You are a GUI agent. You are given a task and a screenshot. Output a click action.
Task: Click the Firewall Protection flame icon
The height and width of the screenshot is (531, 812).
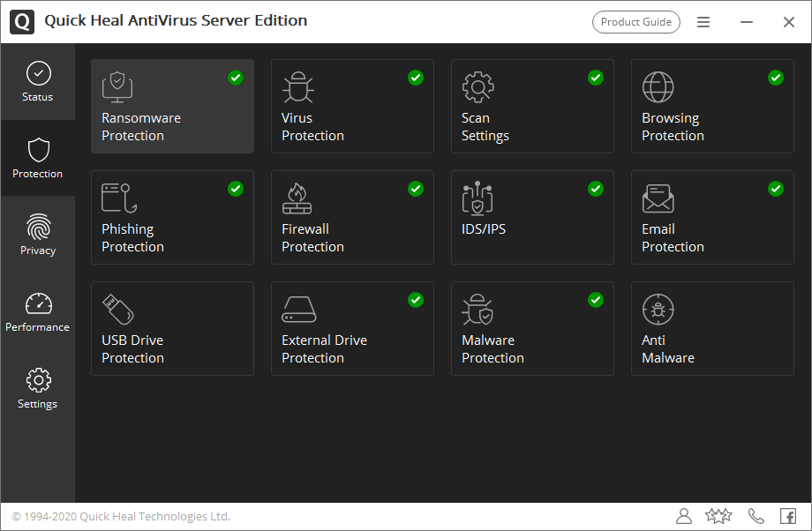pos(297,198)
